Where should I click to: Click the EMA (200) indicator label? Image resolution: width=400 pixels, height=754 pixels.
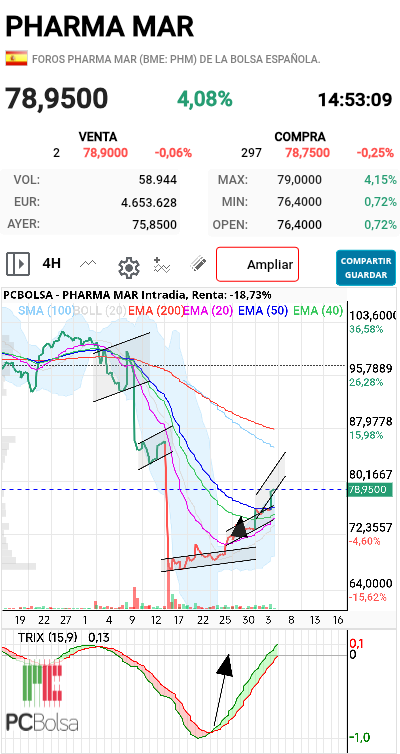156,311
